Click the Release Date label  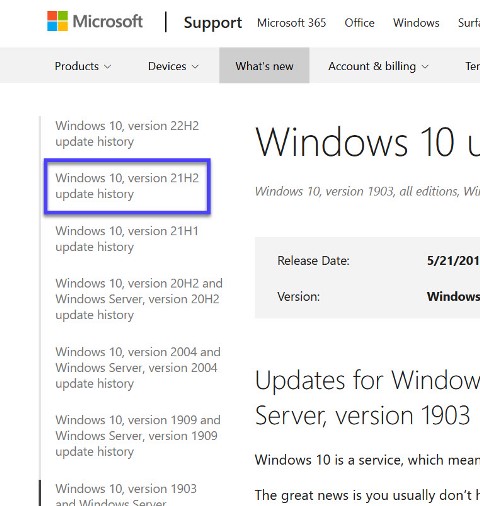[x=313, y=261]
